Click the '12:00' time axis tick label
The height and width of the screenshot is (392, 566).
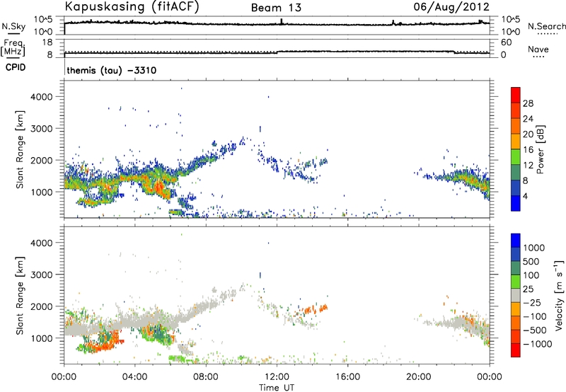277,377
